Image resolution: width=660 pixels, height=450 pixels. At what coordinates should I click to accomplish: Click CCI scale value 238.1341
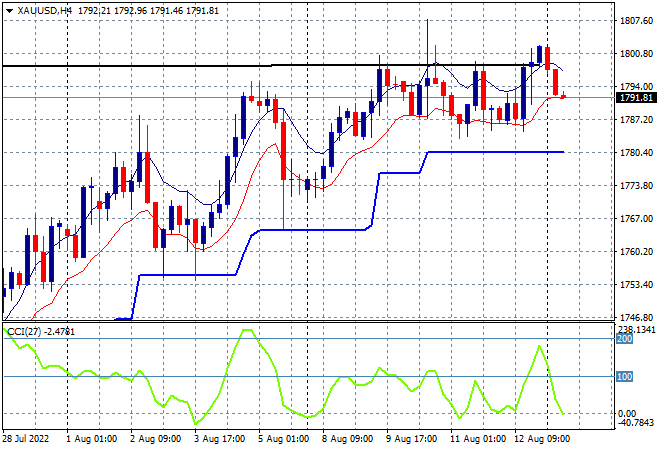tap(636, 329)
